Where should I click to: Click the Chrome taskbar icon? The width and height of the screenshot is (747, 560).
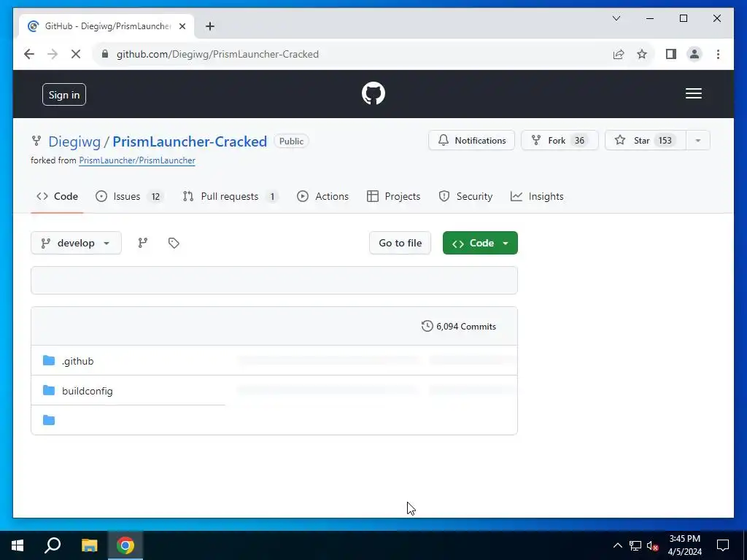tap(125, 545)
